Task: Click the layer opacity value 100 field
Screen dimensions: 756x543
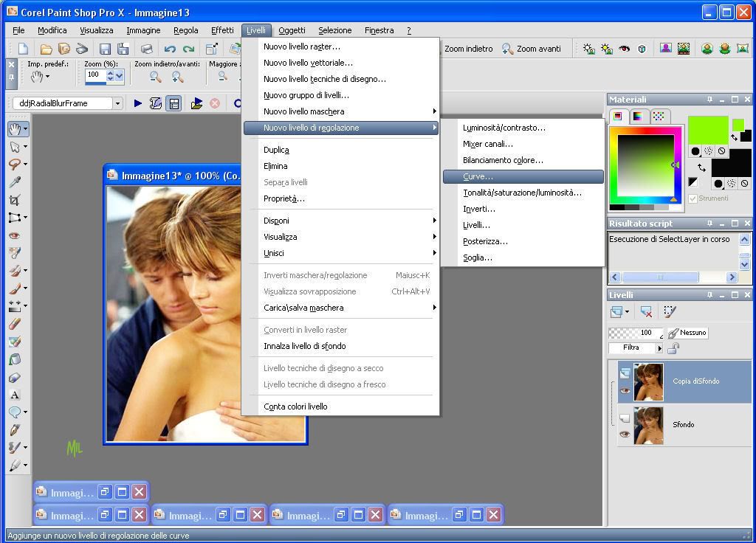Action: click(636, 333)
